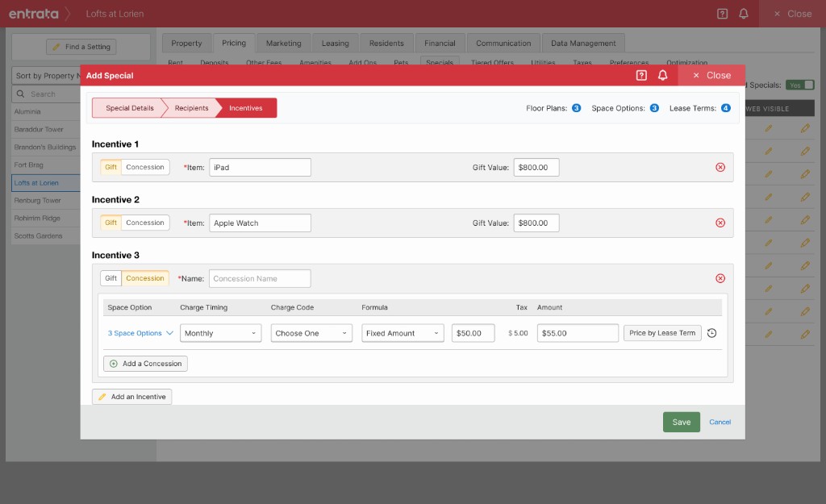Switch to the Data Management tab
This screenshot has height=504, width=826.
tap(583, 44)
